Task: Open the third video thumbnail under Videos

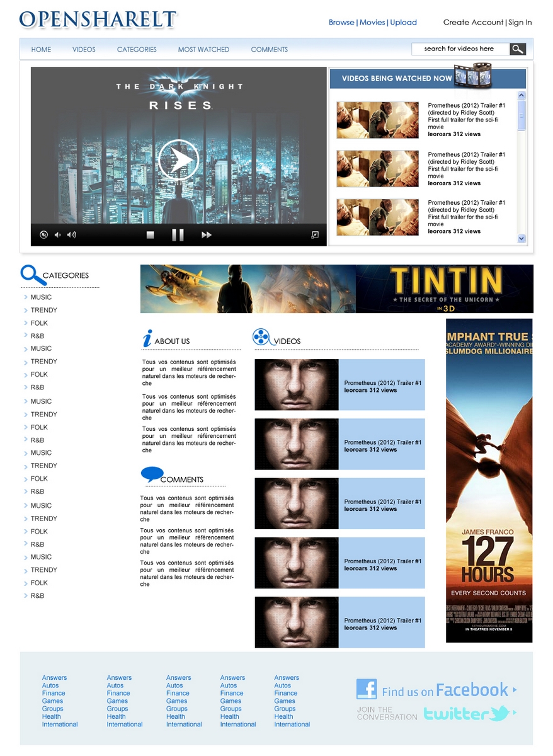Action: click(297, 503)
